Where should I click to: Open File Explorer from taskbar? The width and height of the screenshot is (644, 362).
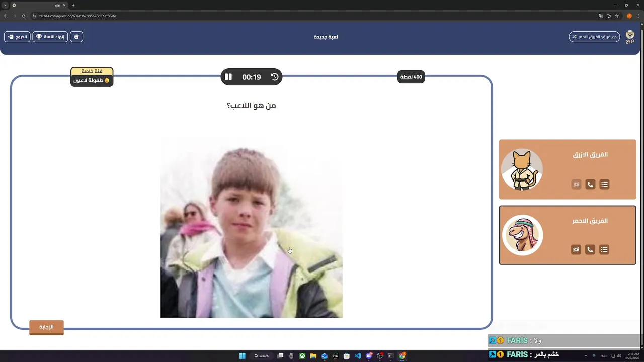point(313,356)
